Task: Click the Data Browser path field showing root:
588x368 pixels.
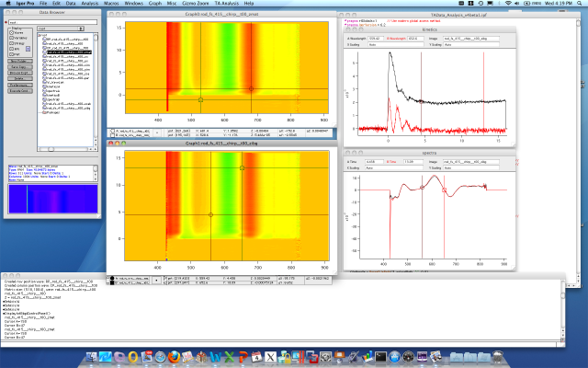Action: 52,22
